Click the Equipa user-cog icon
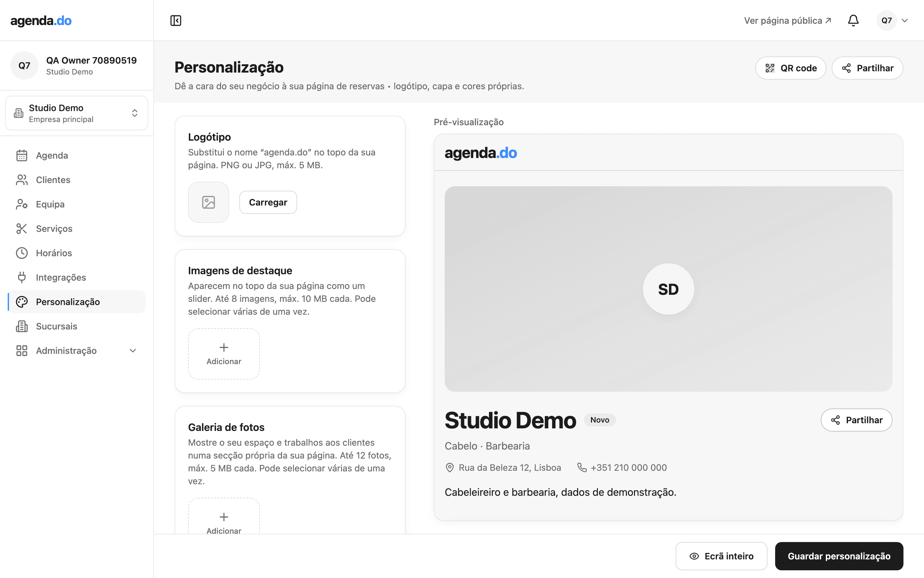Image resolution: width=924 pixels, height=578 pixels. [22, 204]
